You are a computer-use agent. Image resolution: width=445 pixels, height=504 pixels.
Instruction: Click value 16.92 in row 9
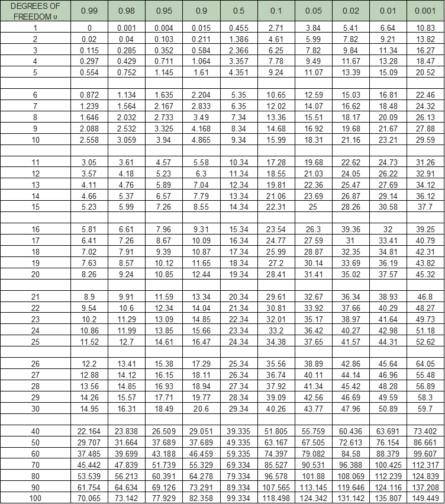[x=314, y=129]
